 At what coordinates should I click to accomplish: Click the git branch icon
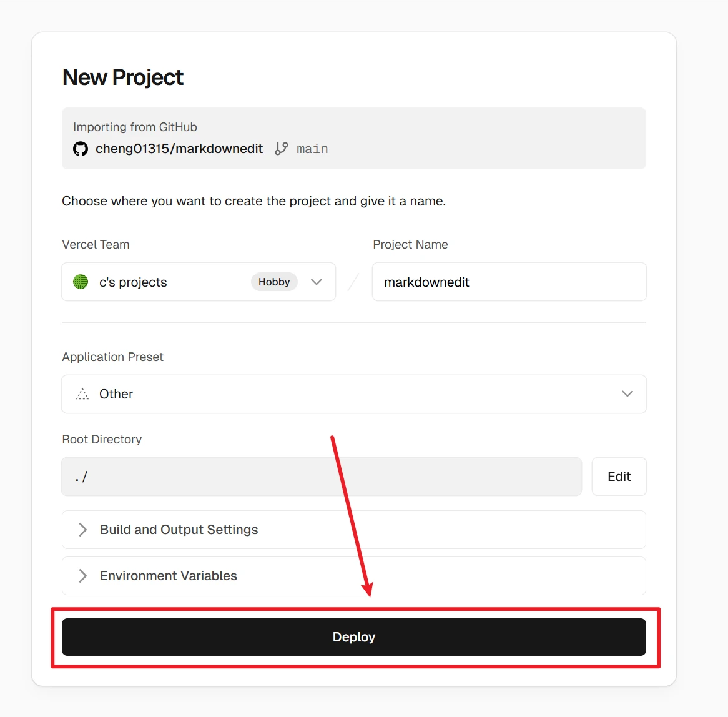click(282, 149)
